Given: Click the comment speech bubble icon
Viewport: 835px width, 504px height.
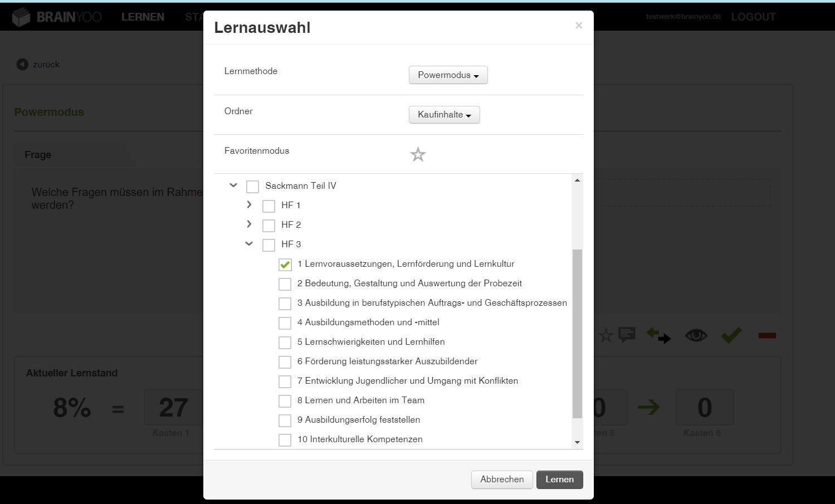Looking at the screenshot, I should 627,335.
